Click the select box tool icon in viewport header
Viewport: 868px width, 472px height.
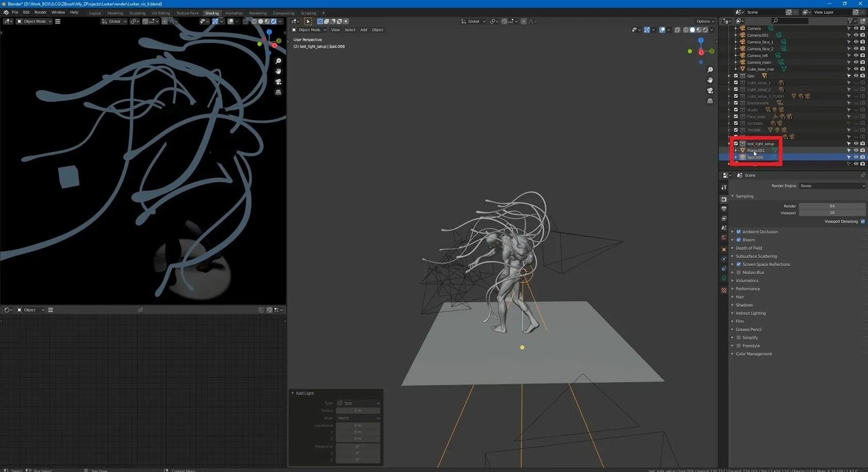click(x=308, y=21)
